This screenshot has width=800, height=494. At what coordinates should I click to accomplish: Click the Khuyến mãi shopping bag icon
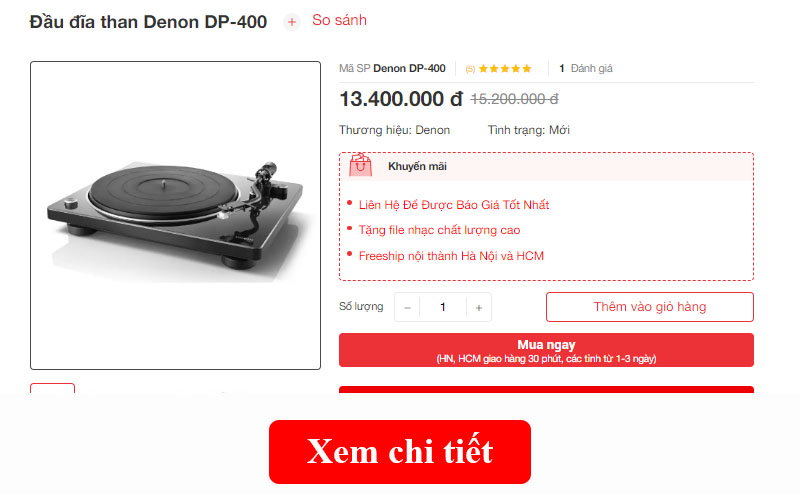tap(360, 165)
